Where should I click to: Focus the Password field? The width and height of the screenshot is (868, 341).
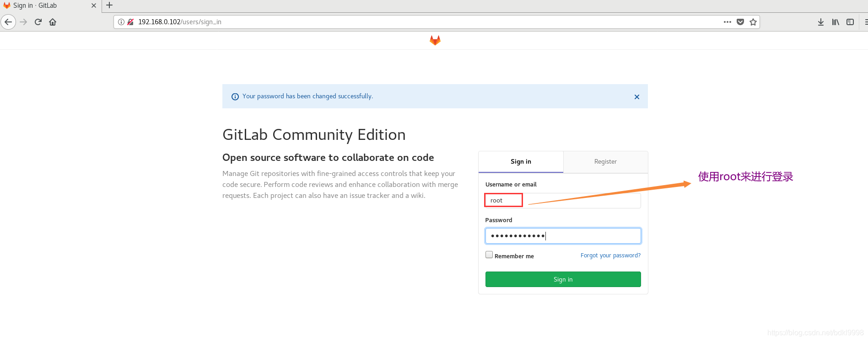(563, 236)
